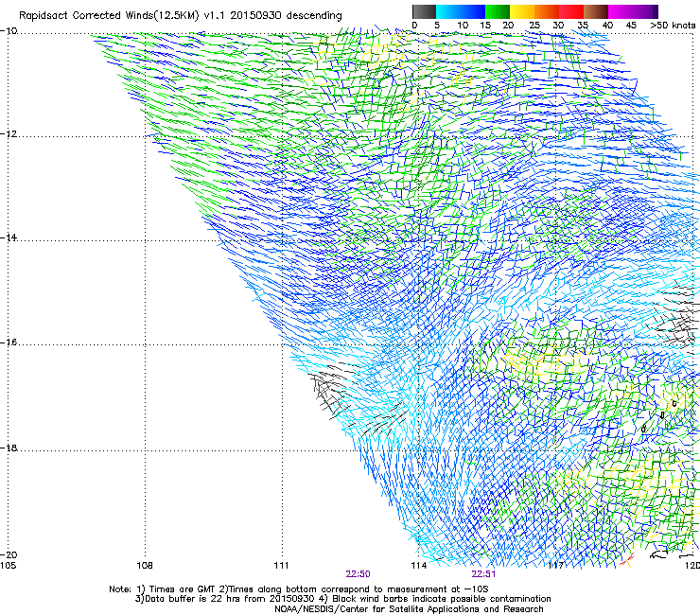This screenshot has height=615, width=700.
Task: Select the yellow 20-25 knots legend segment
Action: (x=522, y=11)
